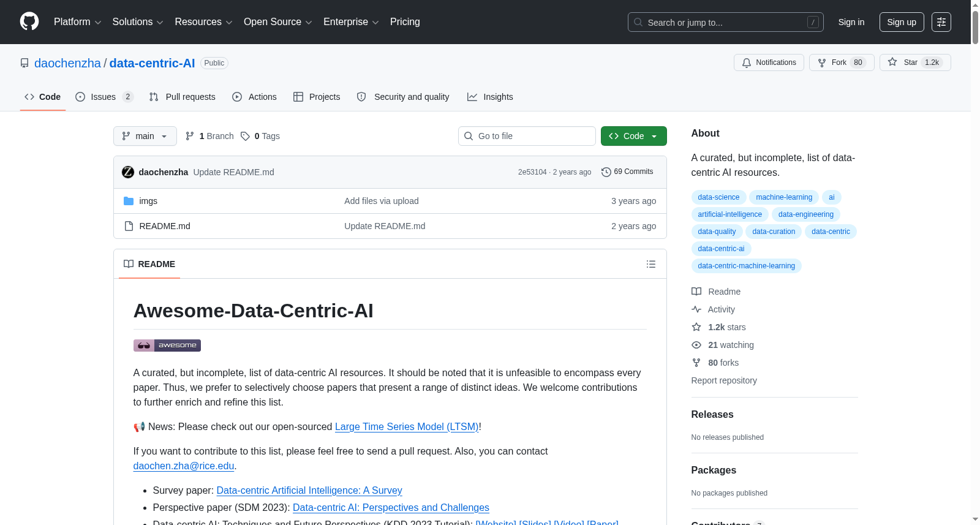Click the Sign up button
Image resolution: width=980 pixels, height=525 pixels.
(902, 22)
